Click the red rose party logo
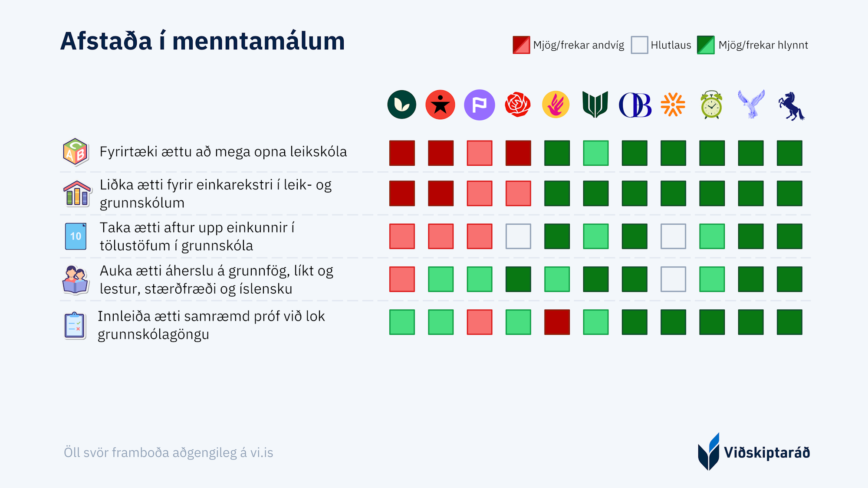Image resolution: width=868 pixels, height=488 pixels. [x=518, y=105]
